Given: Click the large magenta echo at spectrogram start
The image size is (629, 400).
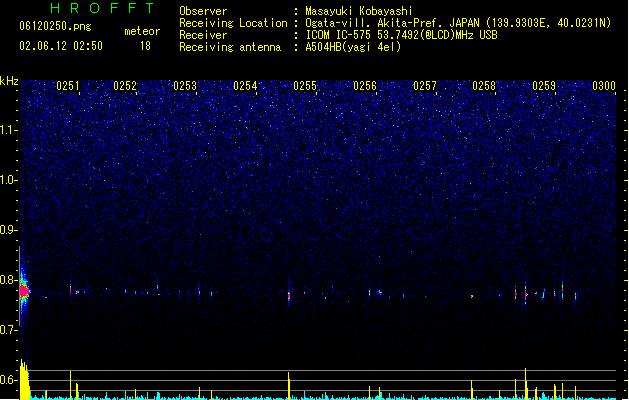Looking at the screenshot, I should (24, 291).
